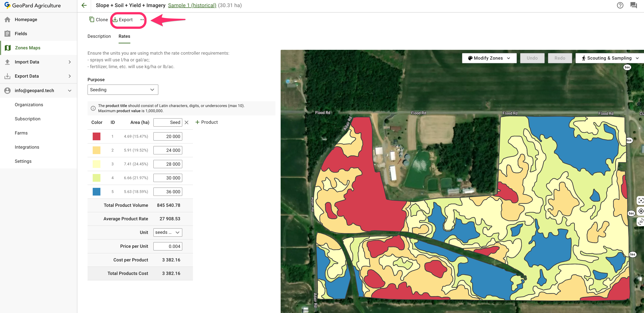Click the Export download icon
The height and width of the screenshot is (313, 644).
pyautogui.click(x=115, y=19)
